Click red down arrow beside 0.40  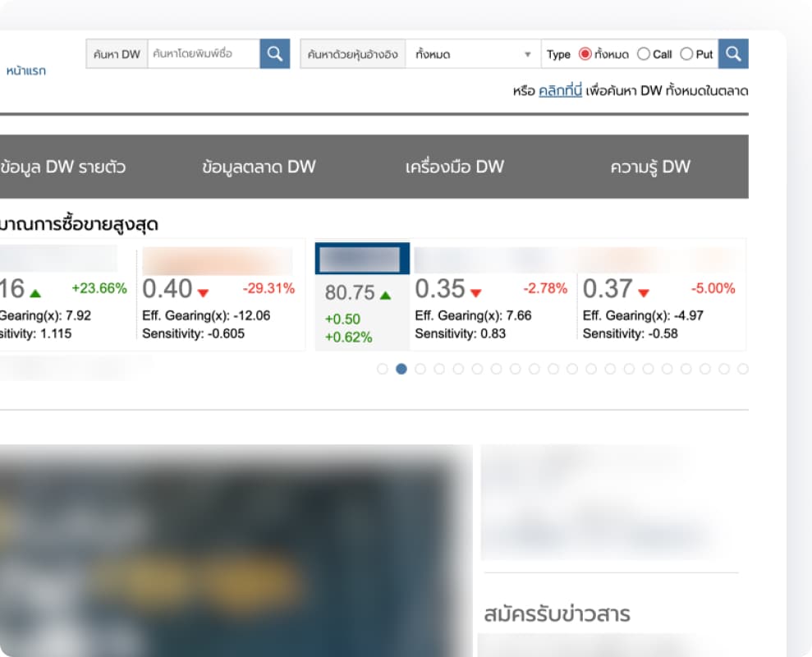click(x=203, y=293)
